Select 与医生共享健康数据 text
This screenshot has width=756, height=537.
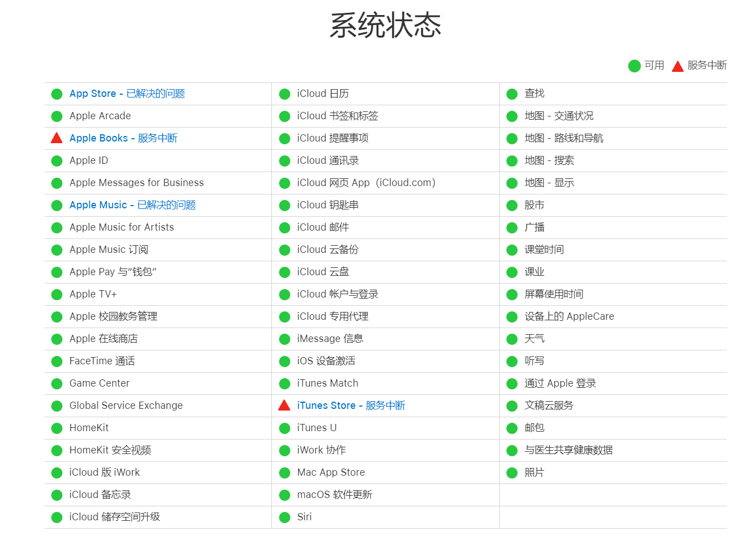point(568,450)
